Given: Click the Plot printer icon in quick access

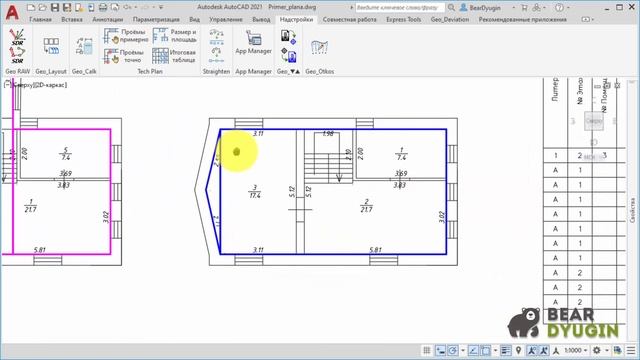Looking at the screenshot, I should pyautogui.click(x=103, y=7).
